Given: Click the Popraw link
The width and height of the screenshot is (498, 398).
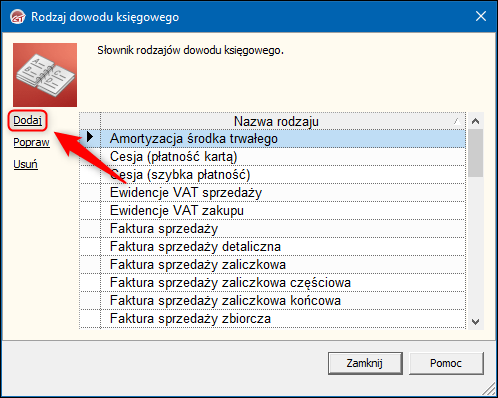Looking at the screenshot, I should (31, 142).
